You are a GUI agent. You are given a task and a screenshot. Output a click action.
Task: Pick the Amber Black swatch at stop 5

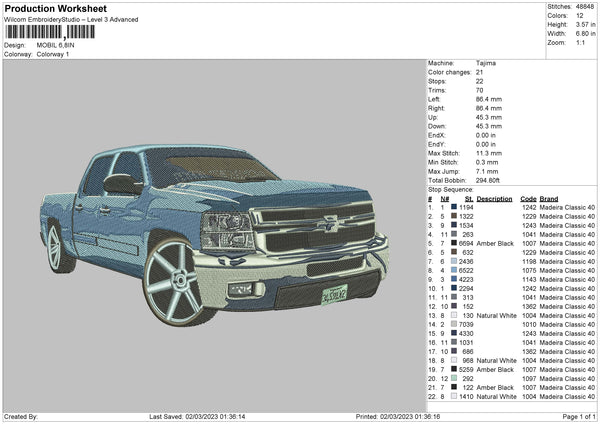pyautogui.click(x=452, y=243)
